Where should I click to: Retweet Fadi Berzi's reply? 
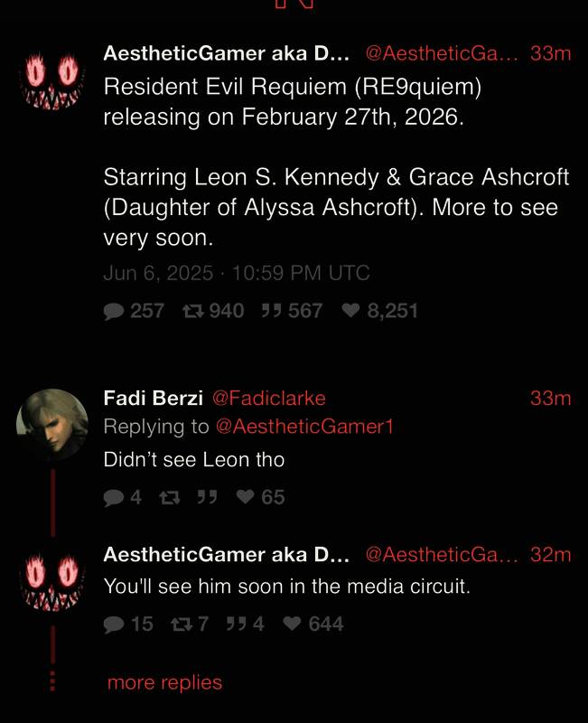pos(166,497)
